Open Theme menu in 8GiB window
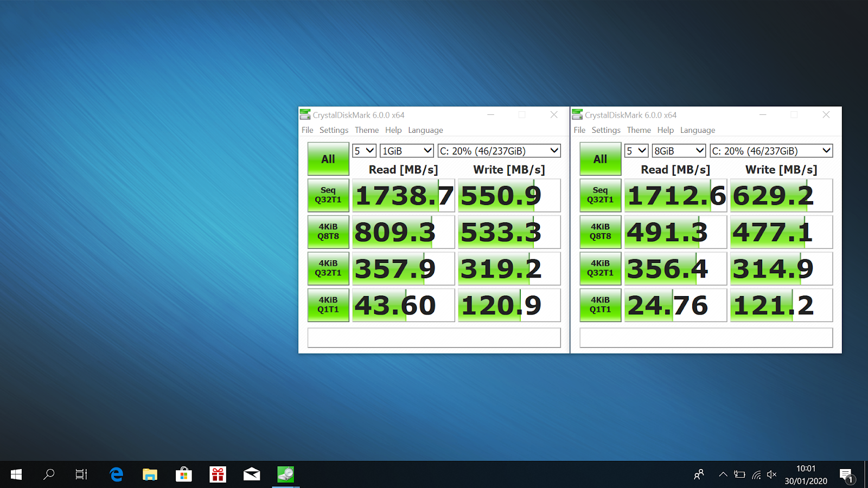Image resolution: width=868 pixels, height=488 pixels. pyautogui.click(x=639, y=130)
